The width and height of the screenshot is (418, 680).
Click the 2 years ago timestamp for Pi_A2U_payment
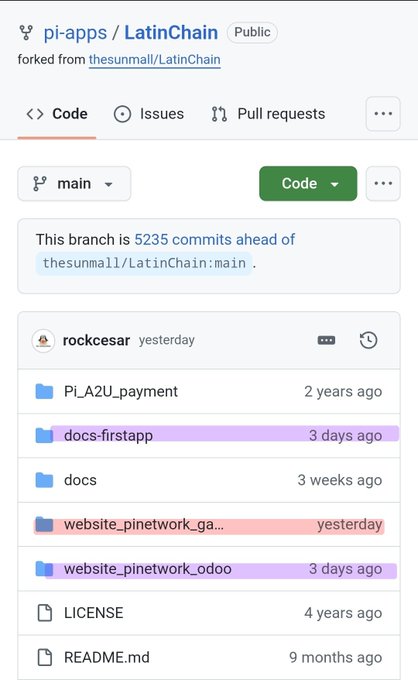click(x=343, y=392)
